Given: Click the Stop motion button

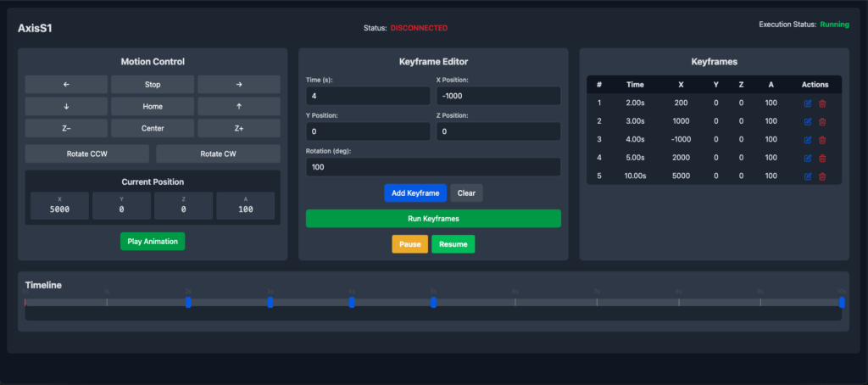Looking at the screenshot, I should pos(153,85).
